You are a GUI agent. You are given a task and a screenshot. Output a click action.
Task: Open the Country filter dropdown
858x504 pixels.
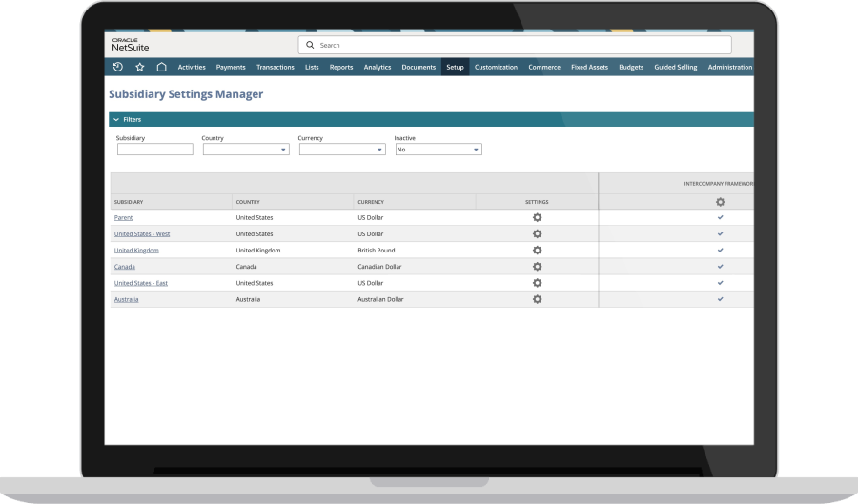245,150
